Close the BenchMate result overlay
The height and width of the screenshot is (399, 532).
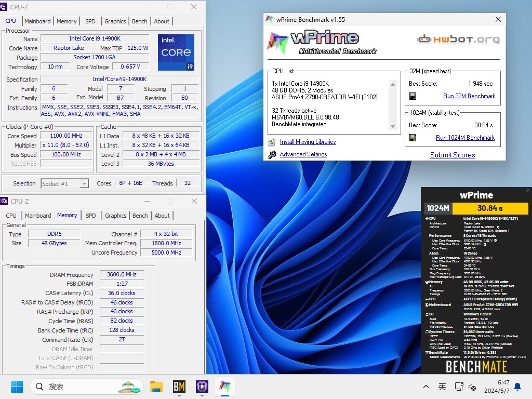528,190
